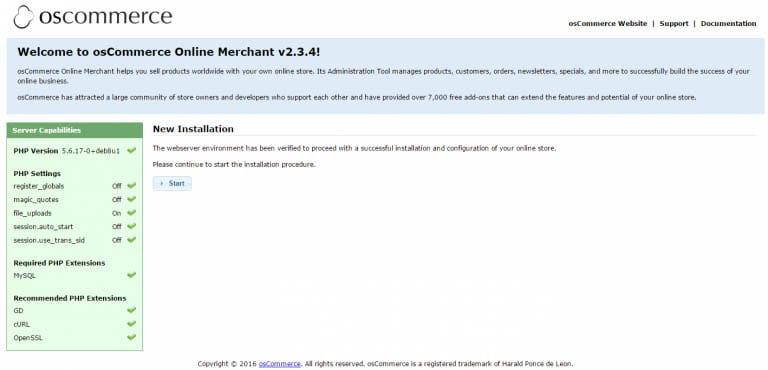Open the Documentation link in the header
The width and height of the screenshot is (768, 370).
tap(728, 24)
